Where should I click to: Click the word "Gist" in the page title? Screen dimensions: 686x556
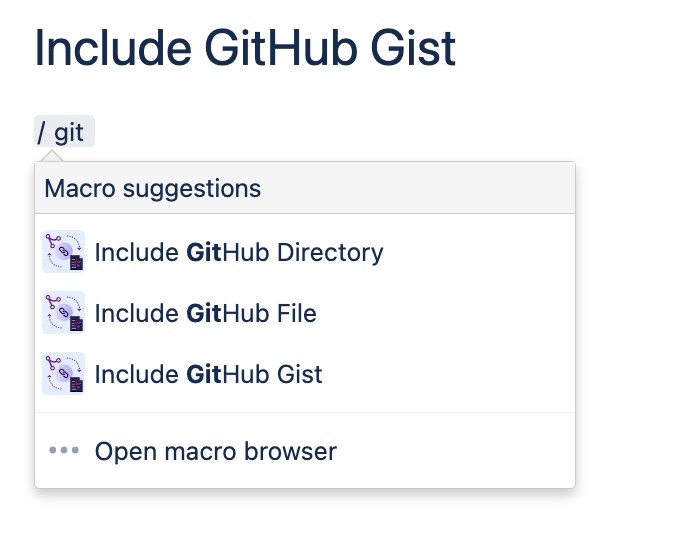(x=411, y=48)
